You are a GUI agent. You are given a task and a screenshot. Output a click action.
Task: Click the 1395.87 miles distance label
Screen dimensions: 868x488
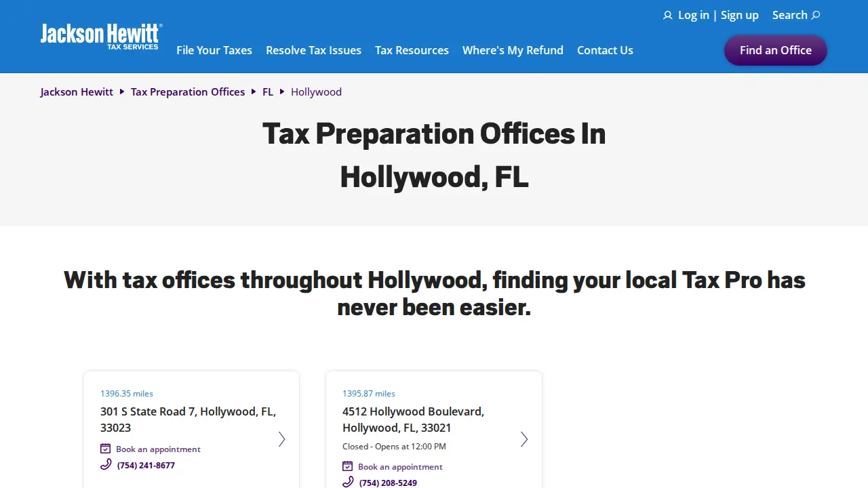369,393
